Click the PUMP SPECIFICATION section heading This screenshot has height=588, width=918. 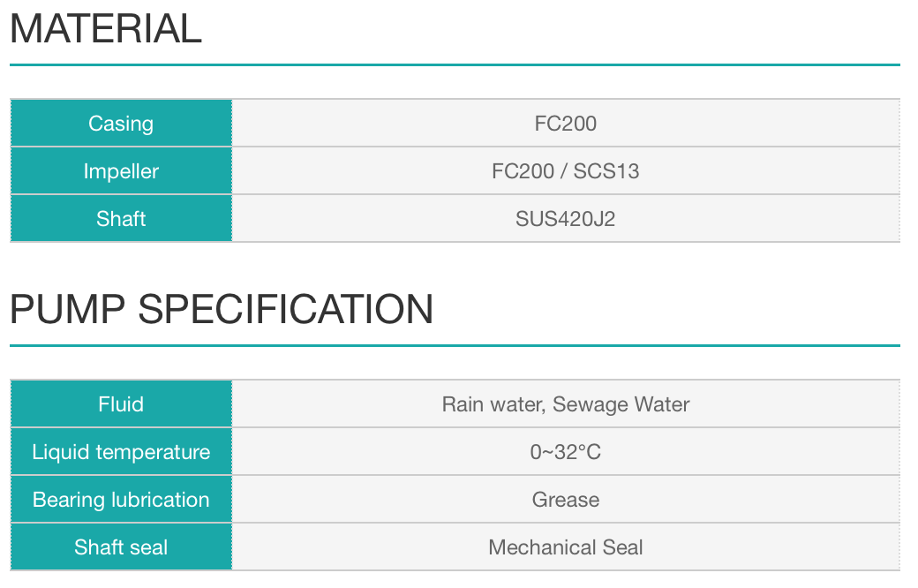pos(222,309)
